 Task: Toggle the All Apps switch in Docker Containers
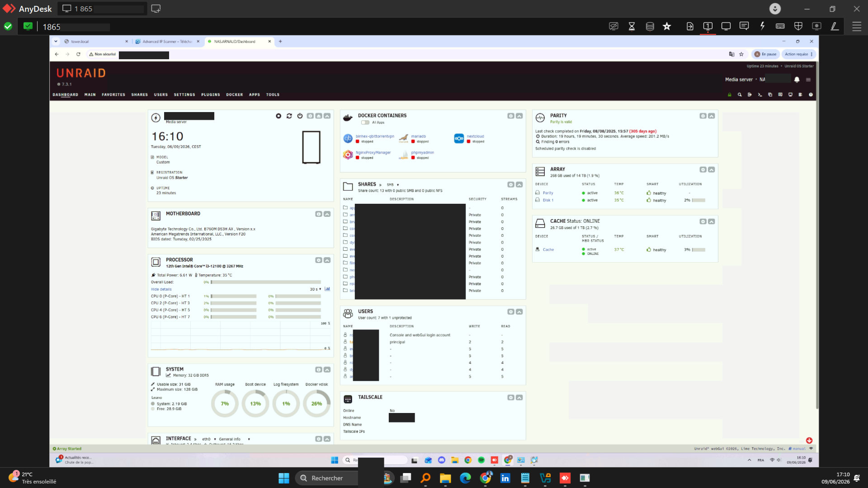pyautogui.click(x=365, y=122)
